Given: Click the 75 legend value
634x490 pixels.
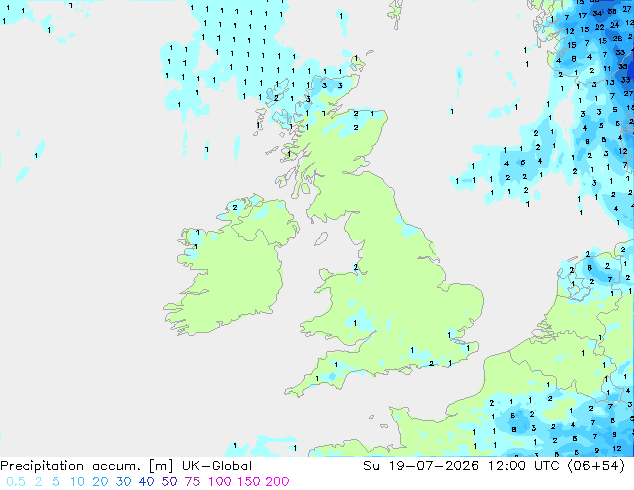Looking at the screenshot, I should click(192, 482).
